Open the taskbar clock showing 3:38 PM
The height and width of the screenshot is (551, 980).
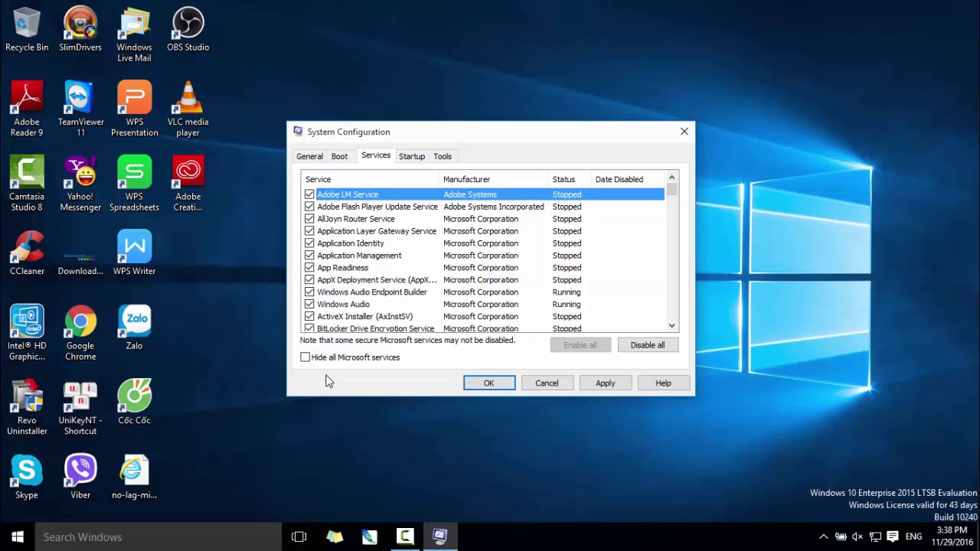pos(953,536)
